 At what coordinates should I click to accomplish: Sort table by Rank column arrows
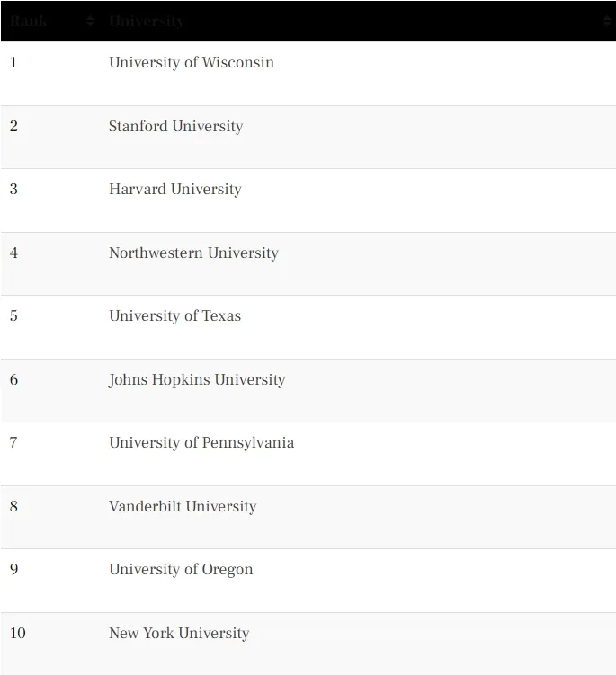(x=90, y=21)
